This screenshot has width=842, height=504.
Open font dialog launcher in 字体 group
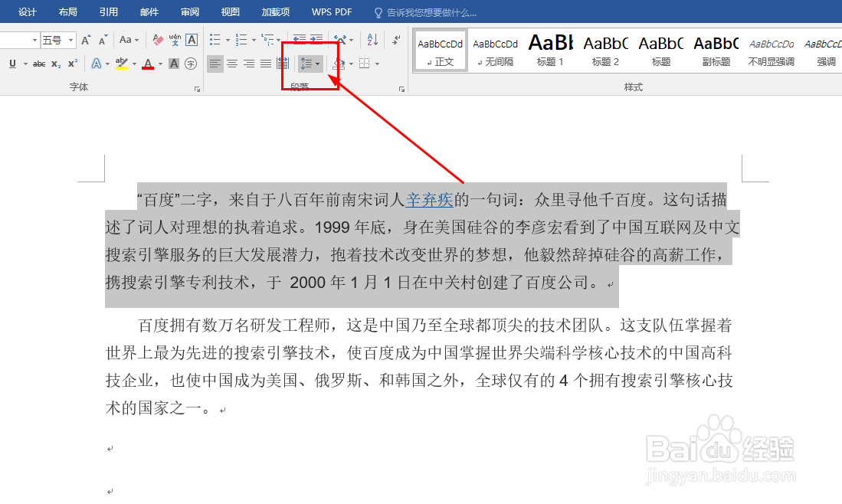[x=197, y=89]
